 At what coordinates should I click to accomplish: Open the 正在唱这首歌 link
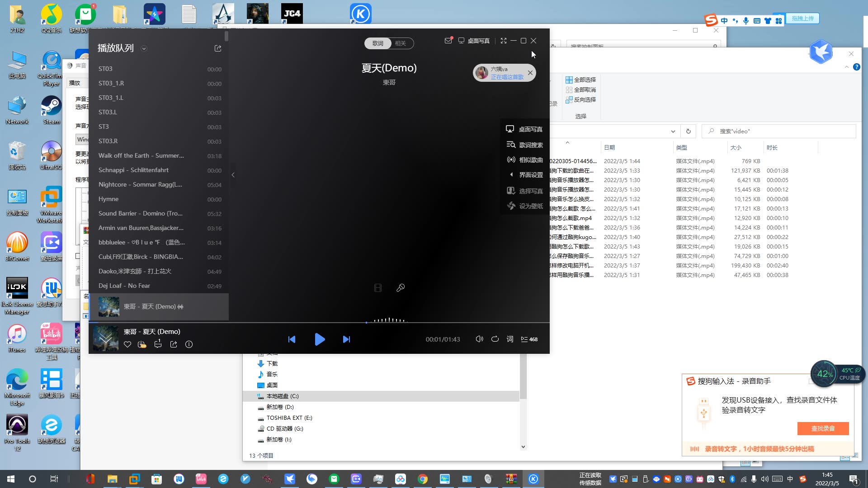pos(507,77)
